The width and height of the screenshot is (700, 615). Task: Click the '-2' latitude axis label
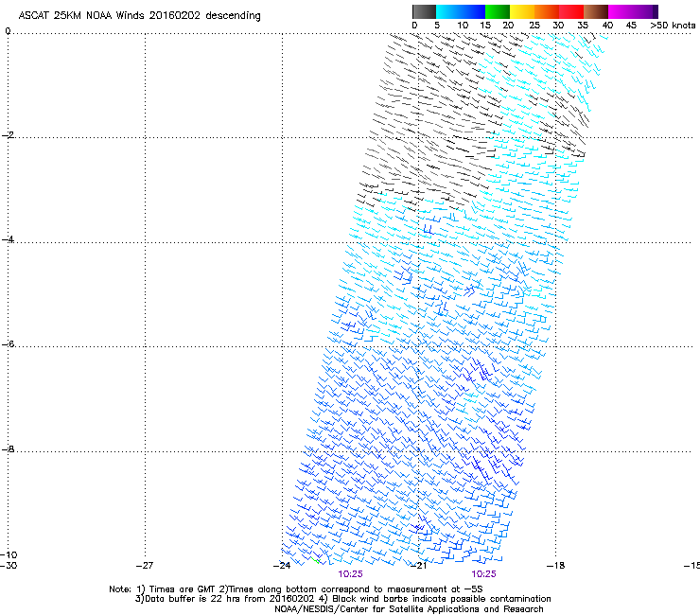pyautogui.click(x=8, y=135)
